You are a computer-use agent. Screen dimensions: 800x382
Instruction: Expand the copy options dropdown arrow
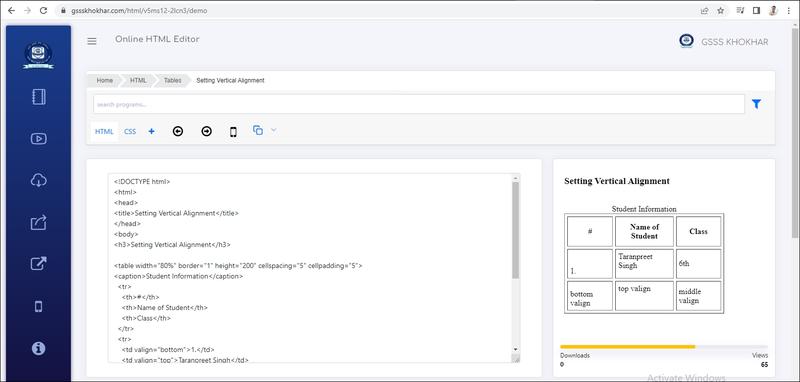click(273, 130)
